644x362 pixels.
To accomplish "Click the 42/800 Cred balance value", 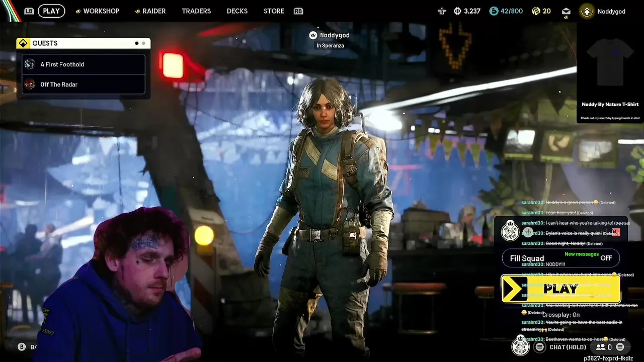I will click(x=512, y=11).
